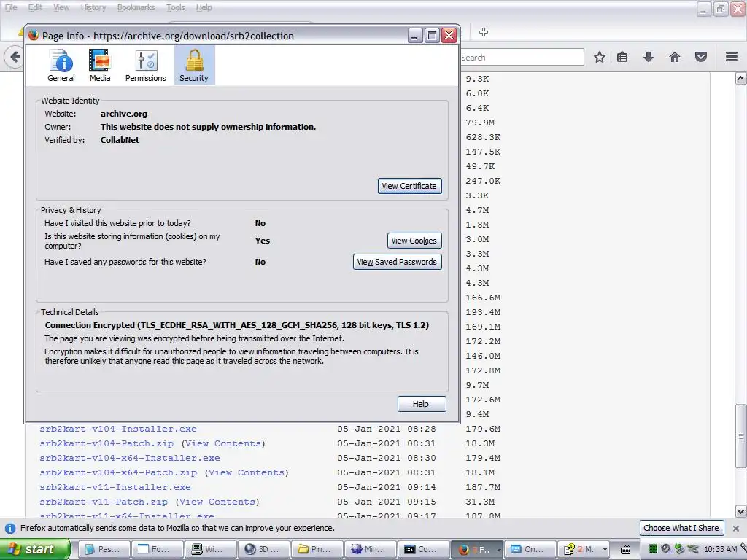Open srb2kart-v104-Installer.exe link
This screenshot has width=747, height=560.
tap(118, 429)
